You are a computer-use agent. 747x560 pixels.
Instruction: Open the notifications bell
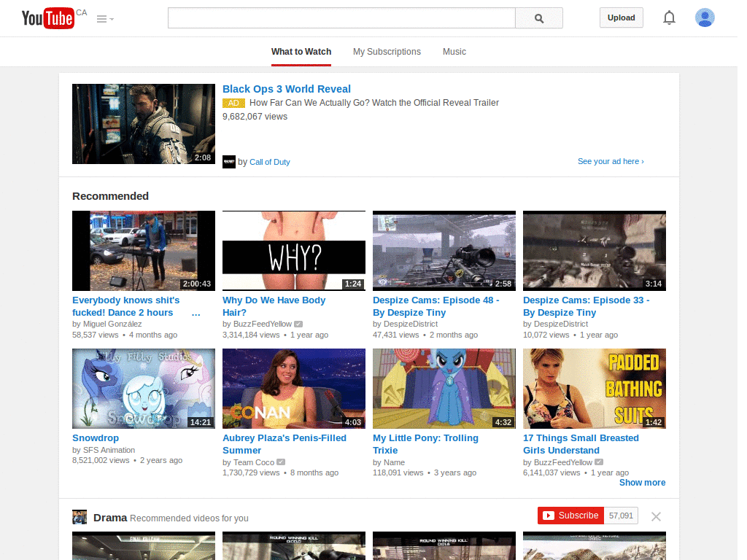click(x=669, y=17)
